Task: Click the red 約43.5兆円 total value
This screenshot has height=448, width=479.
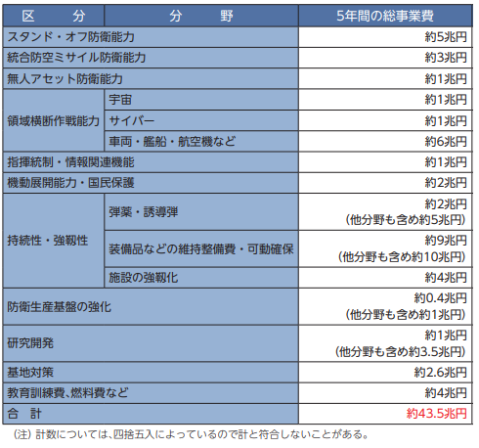Action: [437, 414]
